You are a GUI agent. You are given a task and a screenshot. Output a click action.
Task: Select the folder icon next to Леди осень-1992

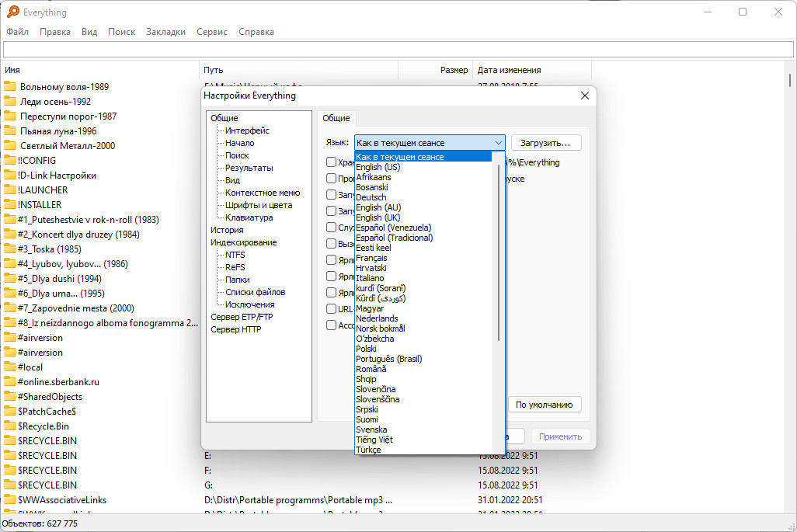tap(10, 102)
